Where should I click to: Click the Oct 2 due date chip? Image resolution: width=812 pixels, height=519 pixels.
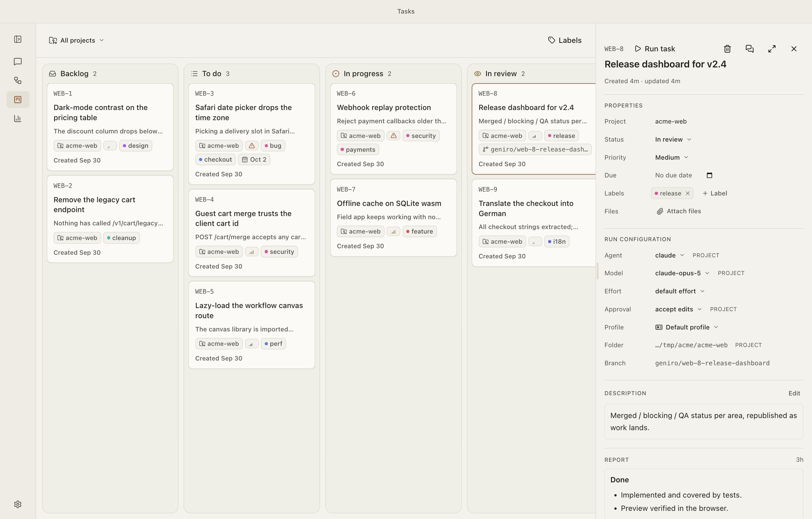(254, 160)
